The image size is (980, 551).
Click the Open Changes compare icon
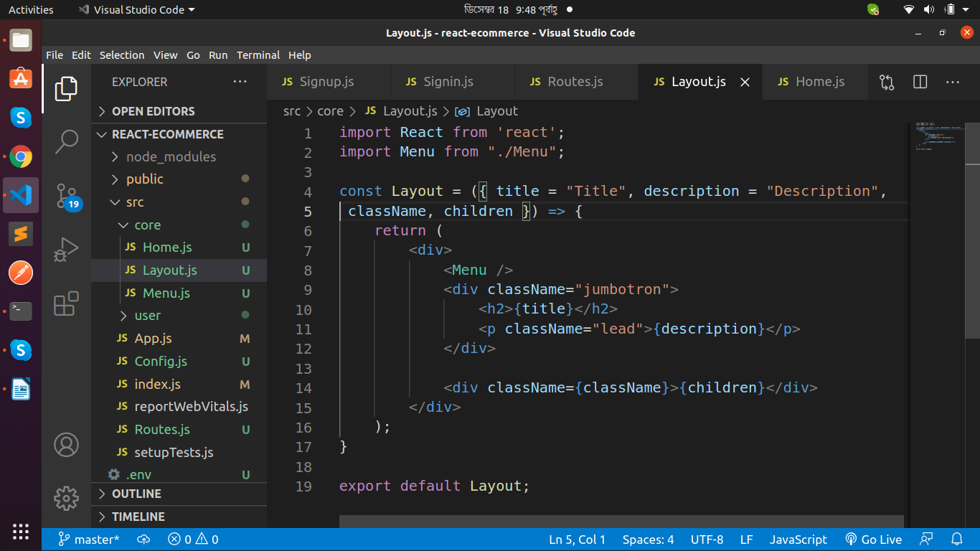coord(887,83)
